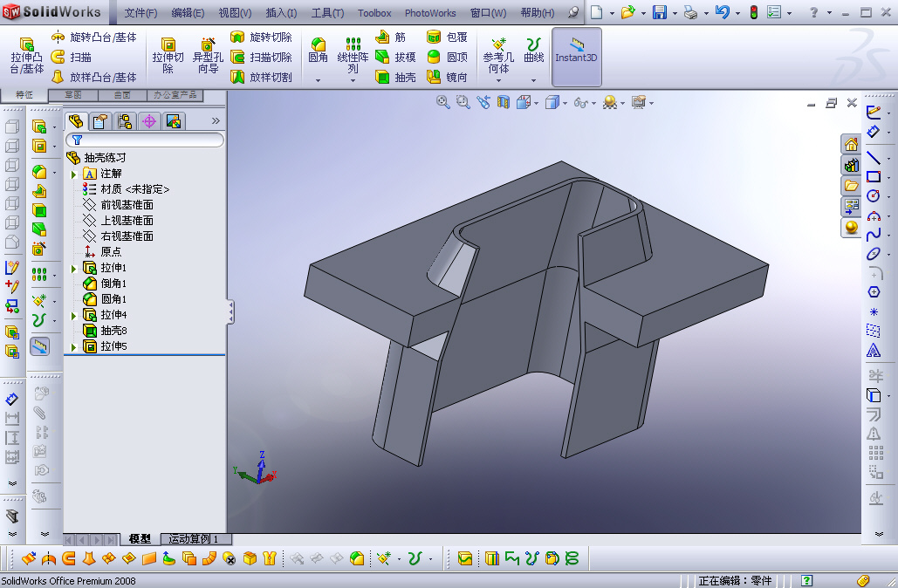Screen dimensions: 898x588
Task: Click the Line sketch tool
Action: (873, 157)
